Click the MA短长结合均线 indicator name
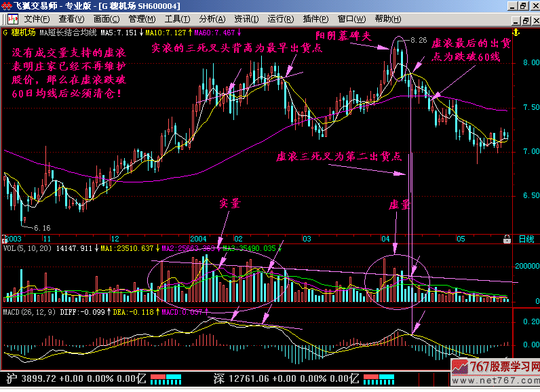The width and height of the screenshot is (540, 392). point(69,32)
